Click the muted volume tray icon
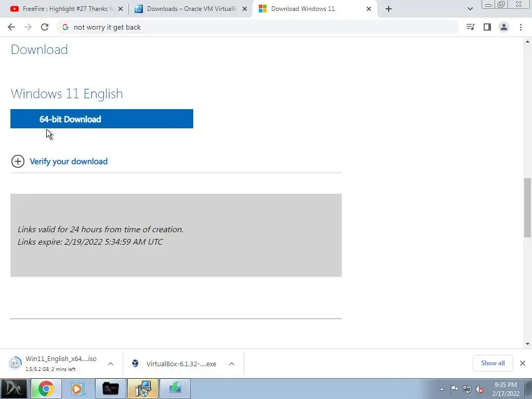The height and width of the screenshot is (399, 532). 480,390
